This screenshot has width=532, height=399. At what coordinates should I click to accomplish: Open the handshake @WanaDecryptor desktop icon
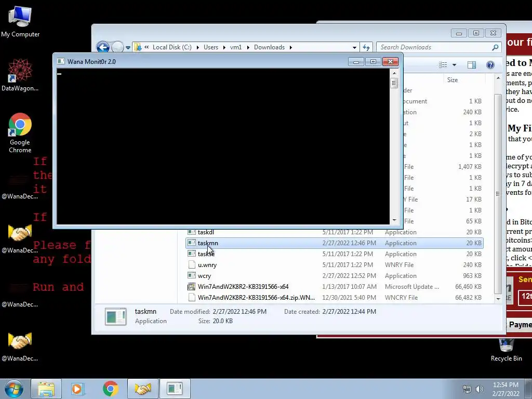point(20,238)
